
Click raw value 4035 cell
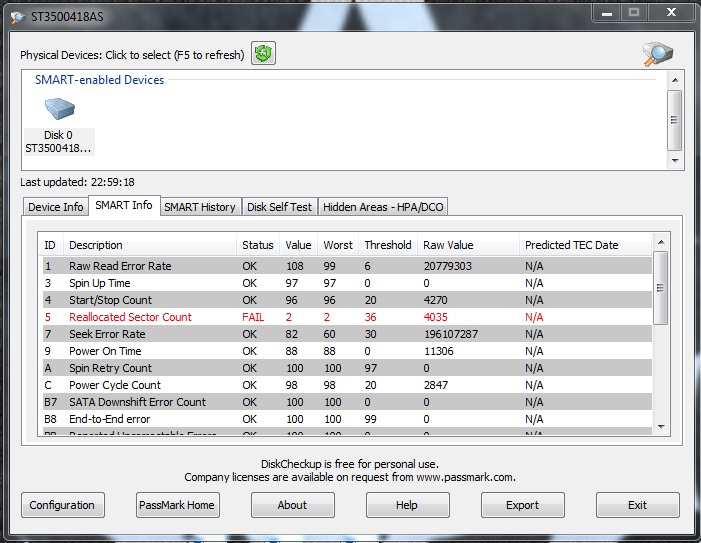tap(435, 317)
